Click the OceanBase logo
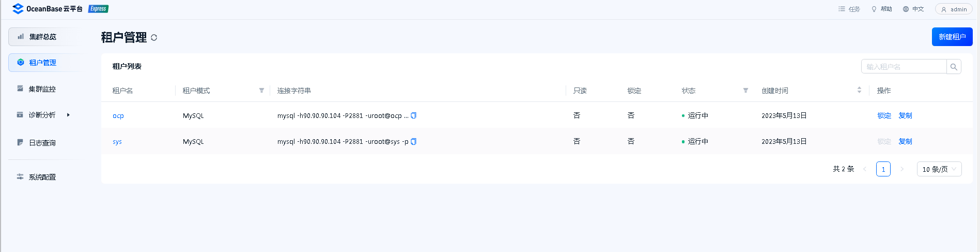980x252 pixels. [x=18, y=9]
